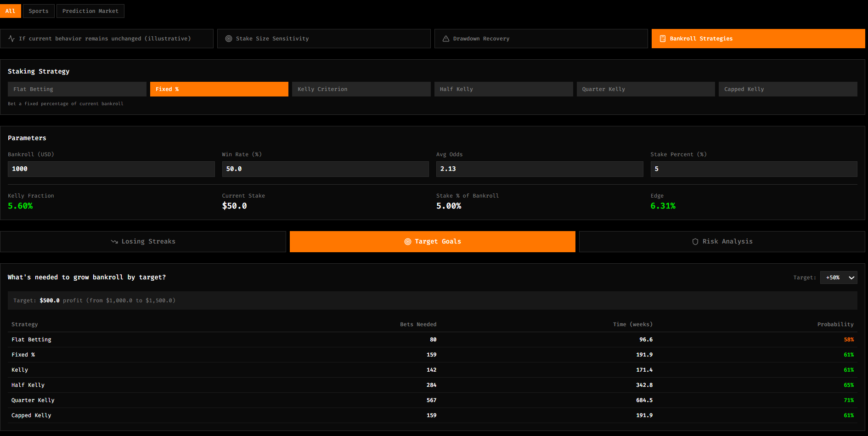Click the downward trend icon beside Losing Streaks

(114, 241)
